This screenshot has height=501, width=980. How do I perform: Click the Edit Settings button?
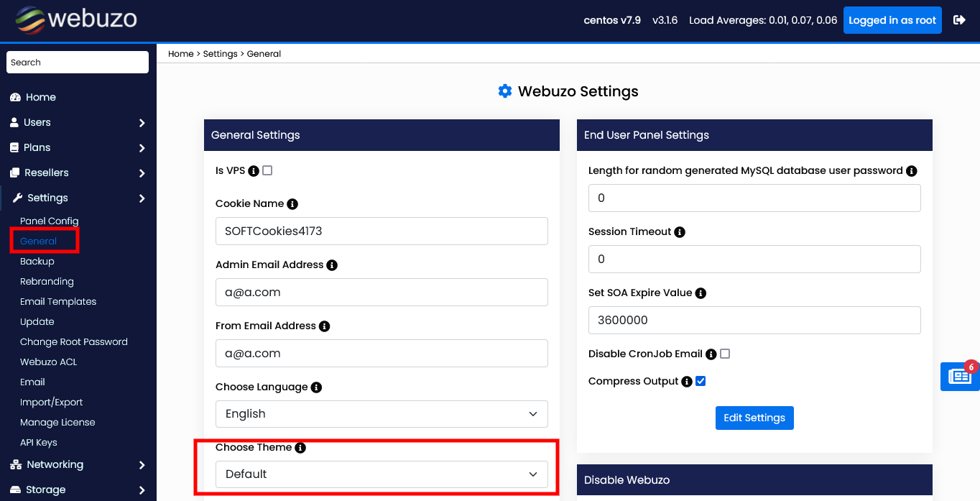[x=754, y=418]
